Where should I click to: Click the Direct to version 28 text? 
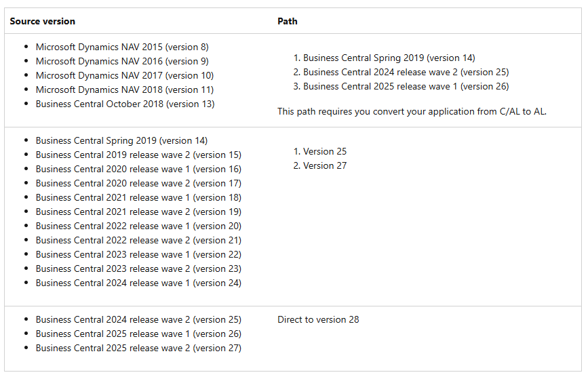(x=318, y=319)
